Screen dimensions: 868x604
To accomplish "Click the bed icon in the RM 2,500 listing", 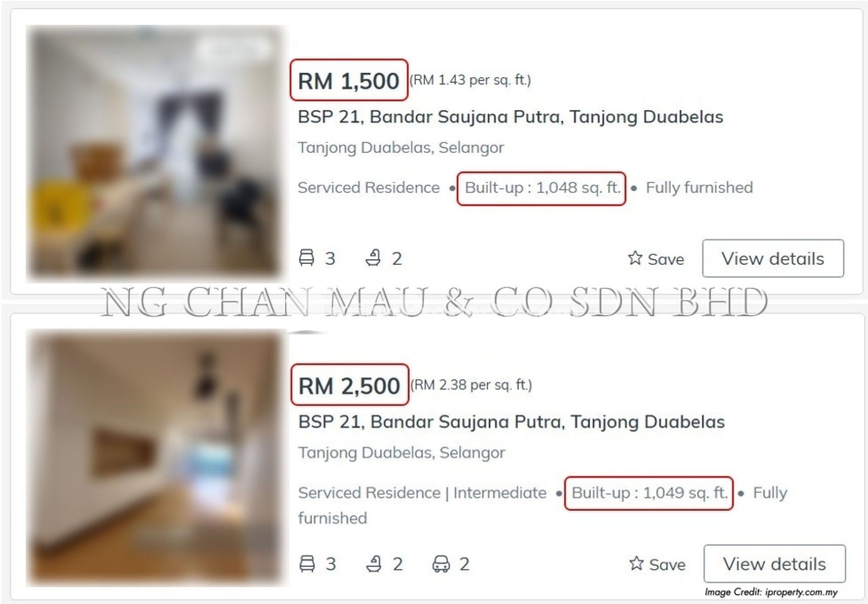I will (307, 563).
